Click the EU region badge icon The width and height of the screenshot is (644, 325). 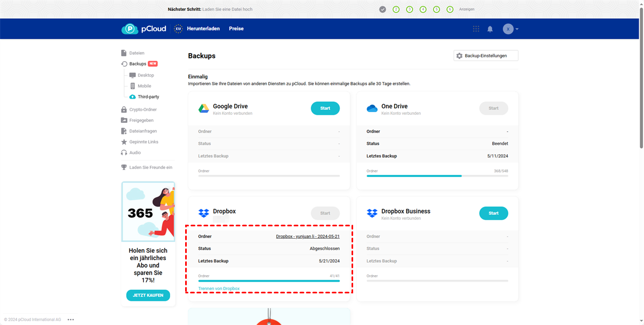click(x=178, y=29)
